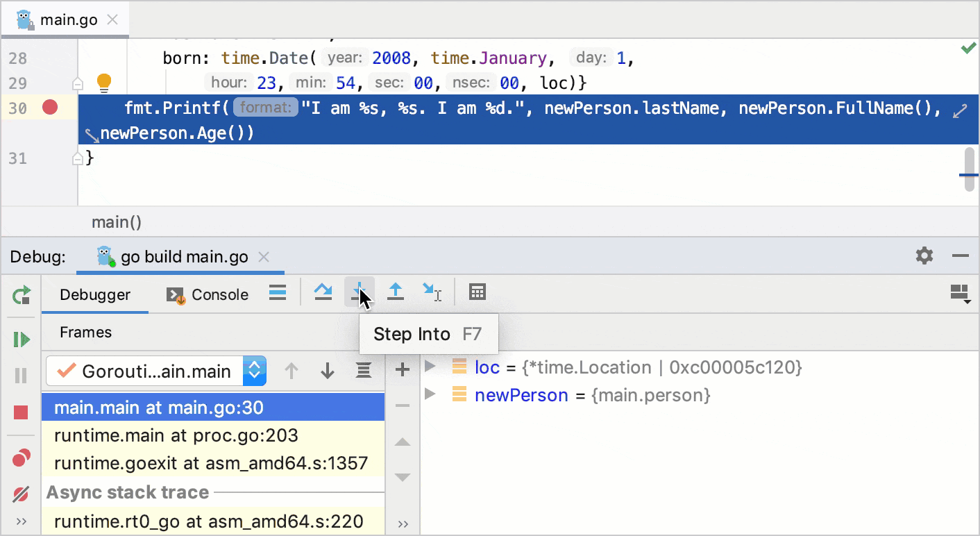Click the Resume Program icon

[x=20, y=340]
